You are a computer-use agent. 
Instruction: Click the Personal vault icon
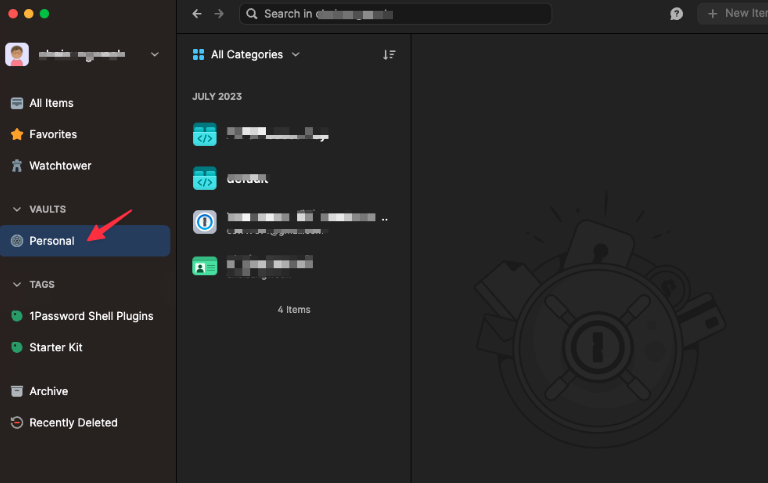(x=17, y=241)
